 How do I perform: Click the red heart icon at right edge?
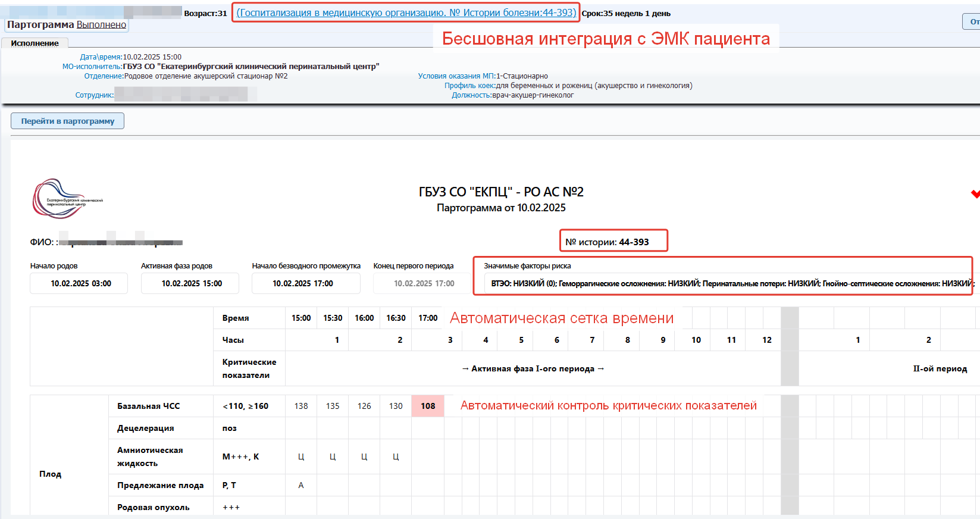[x=975, y=194]
